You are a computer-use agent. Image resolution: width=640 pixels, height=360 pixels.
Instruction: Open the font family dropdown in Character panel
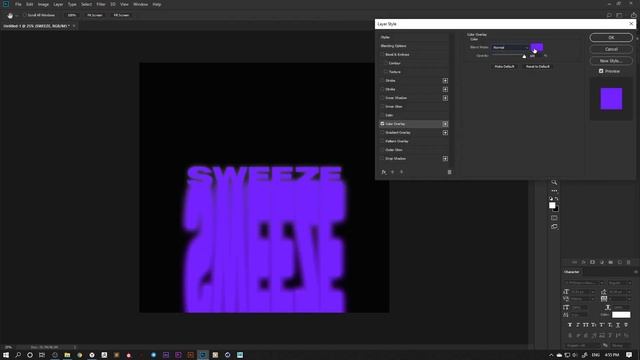tap(584, 283)
